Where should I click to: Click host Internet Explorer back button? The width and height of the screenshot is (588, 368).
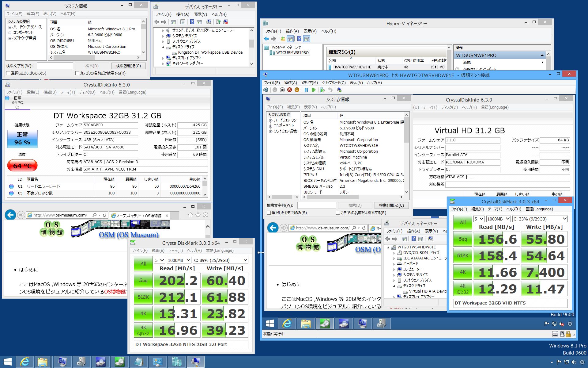click(x=10, y=215)
